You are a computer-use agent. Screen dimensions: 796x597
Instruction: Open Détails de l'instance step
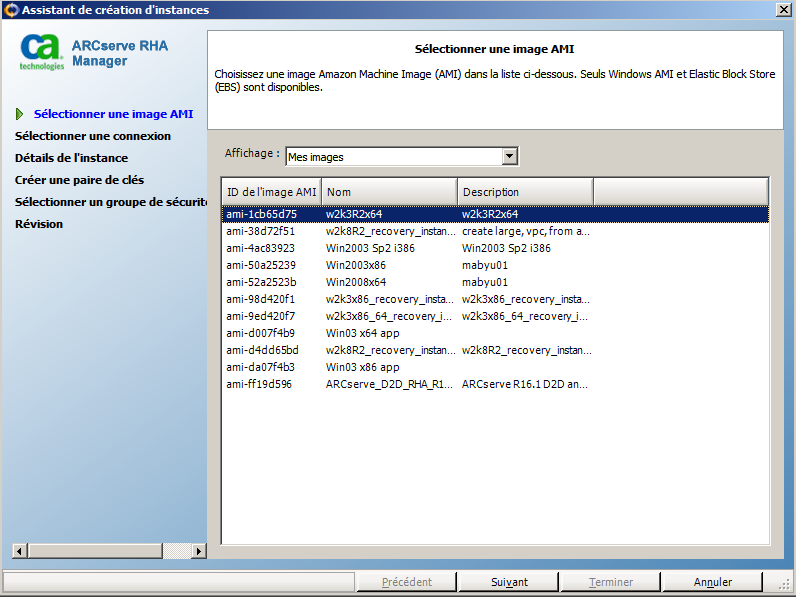tap(71, 158)
